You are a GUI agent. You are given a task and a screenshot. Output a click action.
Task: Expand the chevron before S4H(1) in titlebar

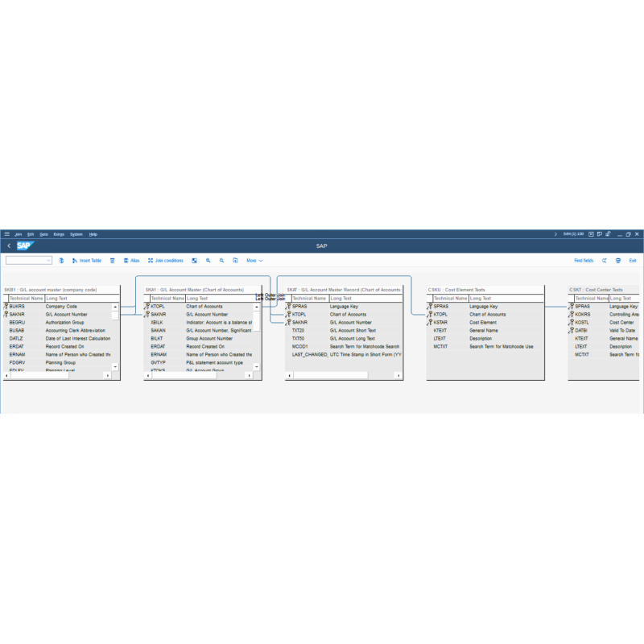[555, 233]
